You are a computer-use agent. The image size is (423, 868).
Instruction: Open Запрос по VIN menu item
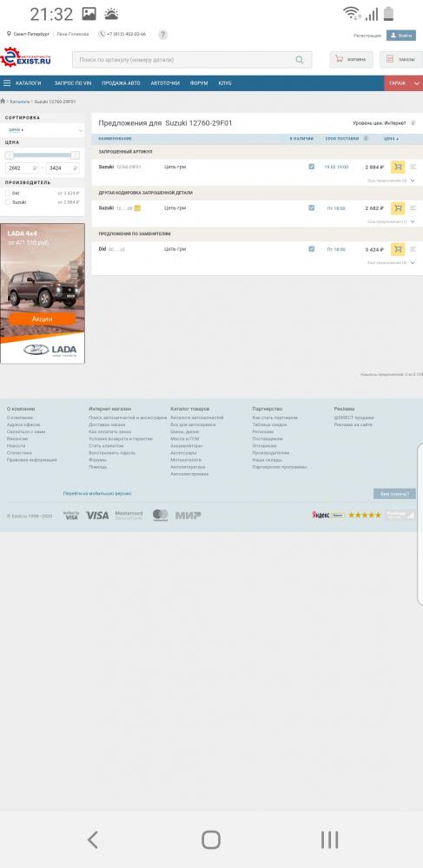click(73, 83)
